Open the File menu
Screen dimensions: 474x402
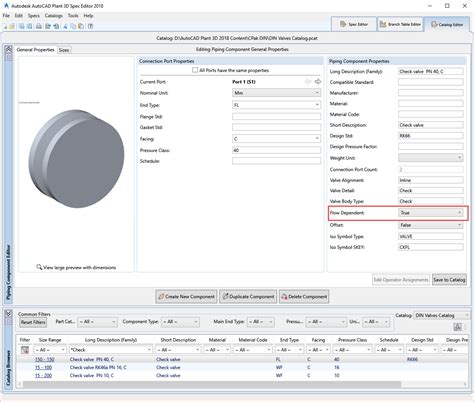pos(6,16)
